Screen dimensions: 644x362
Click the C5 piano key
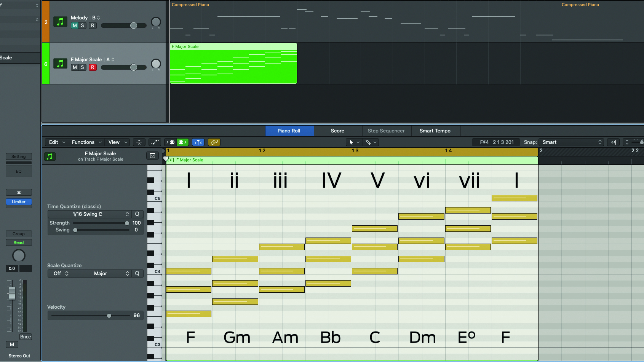(154, 198)
